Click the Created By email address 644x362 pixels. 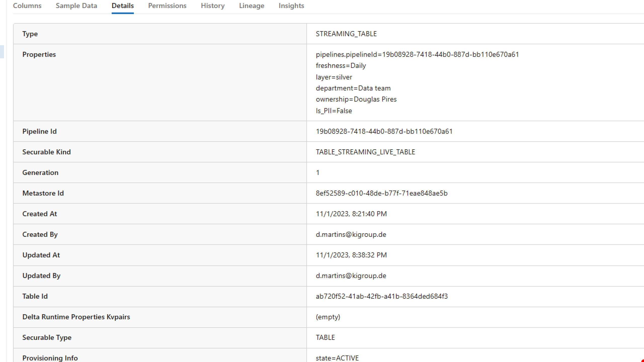(351, 235)
